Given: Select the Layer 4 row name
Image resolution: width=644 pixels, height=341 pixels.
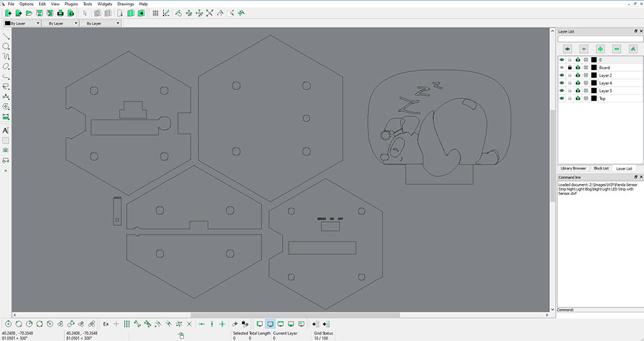Looking at the screenshot, I should [605, 83].
